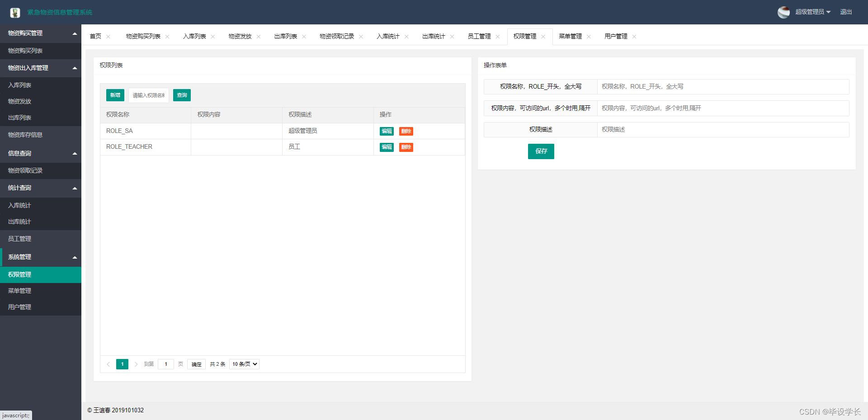Close the 出库统计 tab
868x420 pixels.
click(452, 37)
